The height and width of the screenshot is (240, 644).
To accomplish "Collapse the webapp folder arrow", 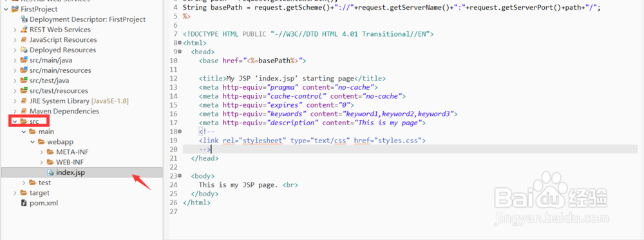I will [x=33, y=141].
